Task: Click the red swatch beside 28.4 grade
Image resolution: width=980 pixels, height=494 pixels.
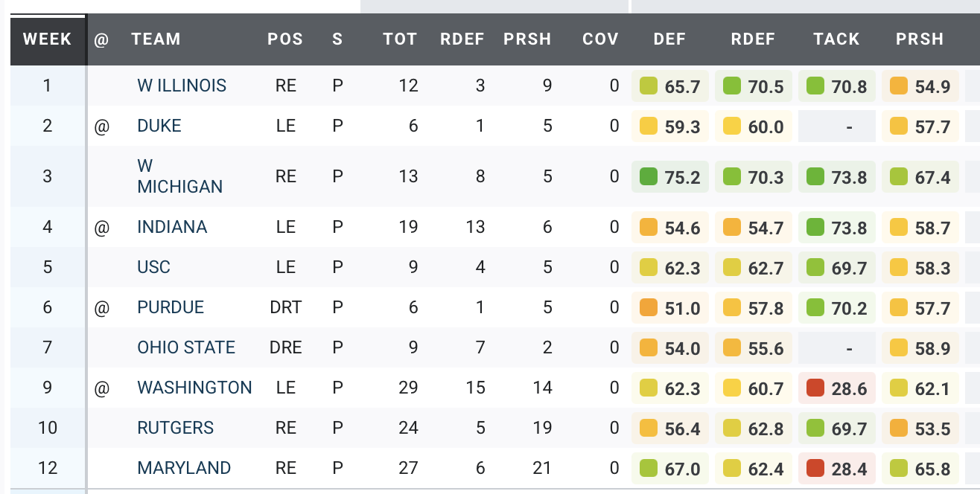Action: (x=815, y=468)
